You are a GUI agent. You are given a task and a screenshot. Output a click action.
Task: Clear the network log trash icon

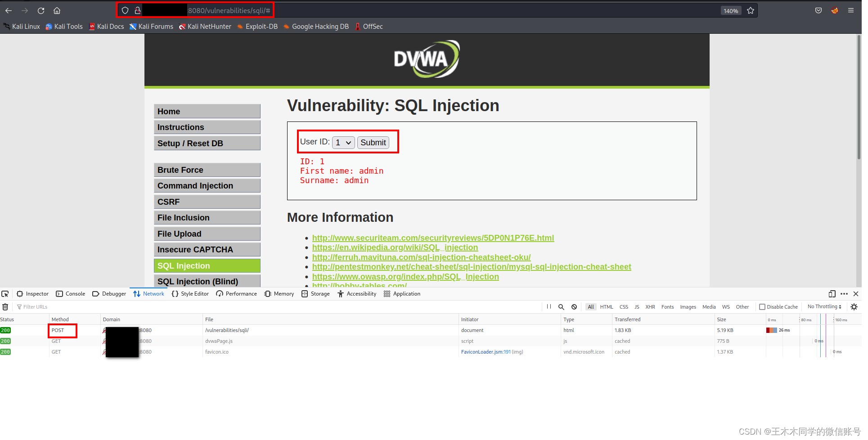point(5,307)
